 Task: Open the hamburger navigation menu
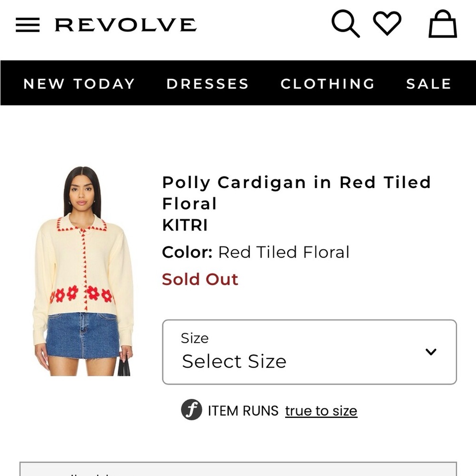coord(28,25)
